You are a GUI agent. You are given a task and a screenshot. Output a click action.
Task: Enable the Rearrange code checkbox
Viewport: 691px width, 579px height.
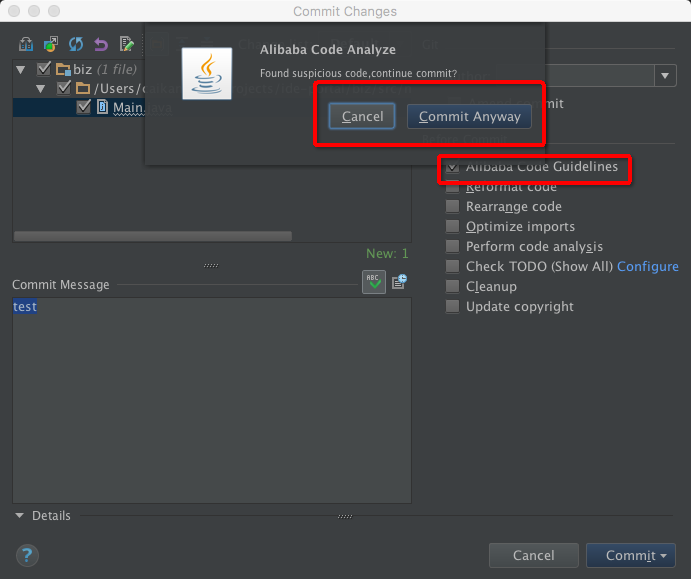point(453,207)
